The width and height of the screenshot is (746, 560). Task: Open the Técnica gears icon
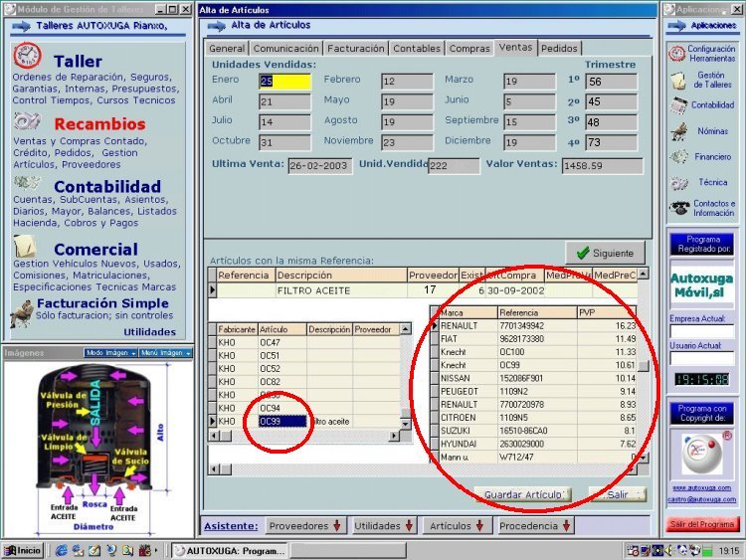[x=679, y=183]
